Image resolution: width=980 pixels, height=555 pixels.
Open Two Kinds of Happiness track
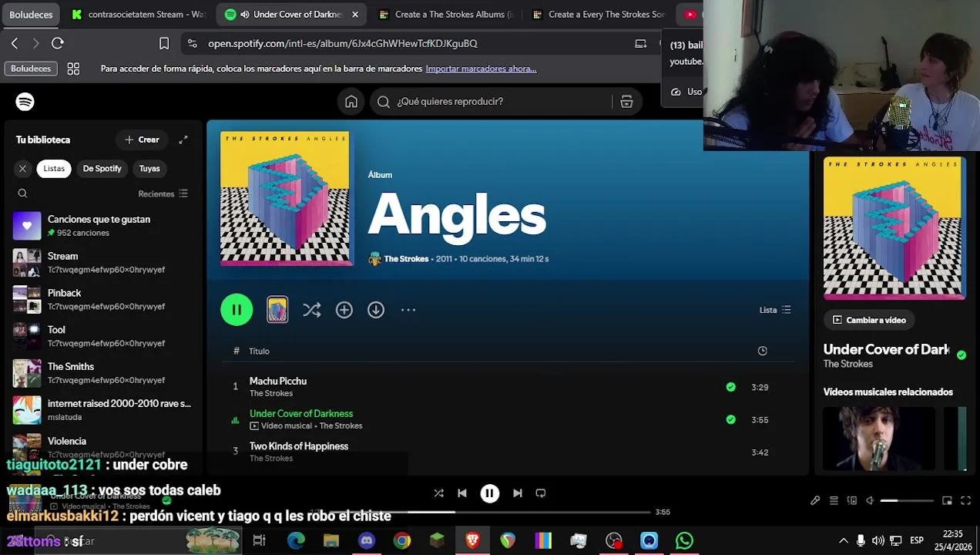click(x=299, y=446)
